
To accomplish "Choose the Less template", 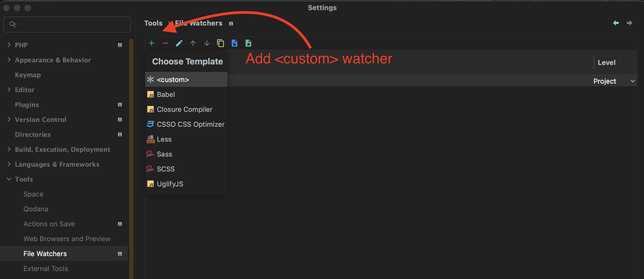I will pos(186,139).
